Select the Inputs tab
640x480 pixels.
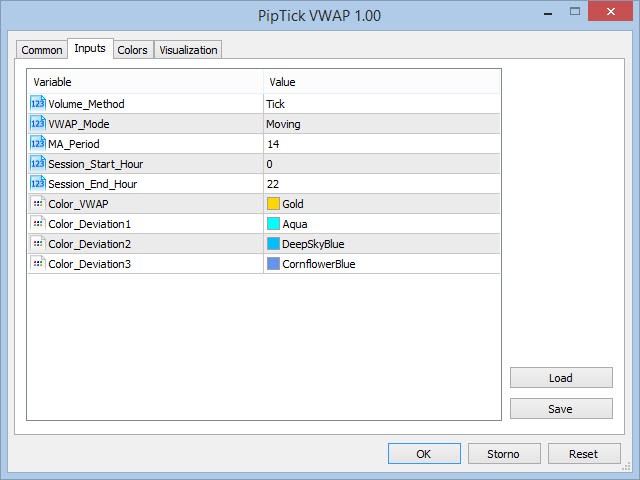pos(90,49)
